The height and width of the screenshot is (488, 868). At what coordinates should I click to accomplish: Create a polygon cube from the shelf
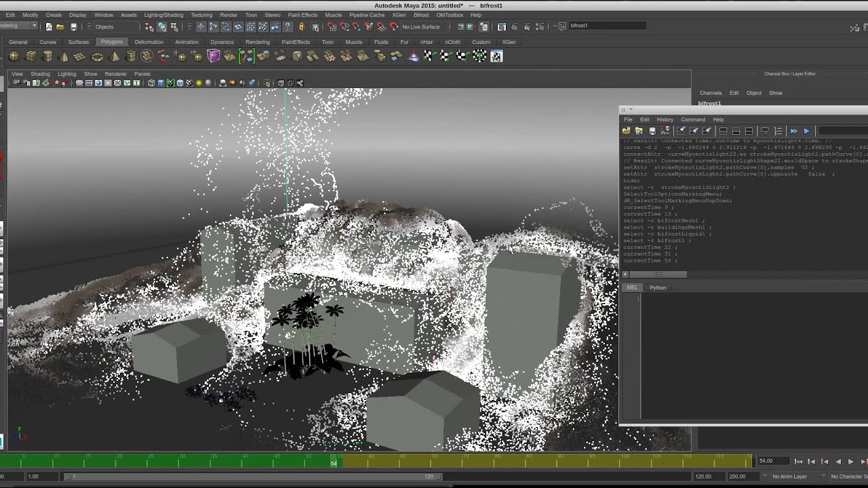tap(31, 56)
